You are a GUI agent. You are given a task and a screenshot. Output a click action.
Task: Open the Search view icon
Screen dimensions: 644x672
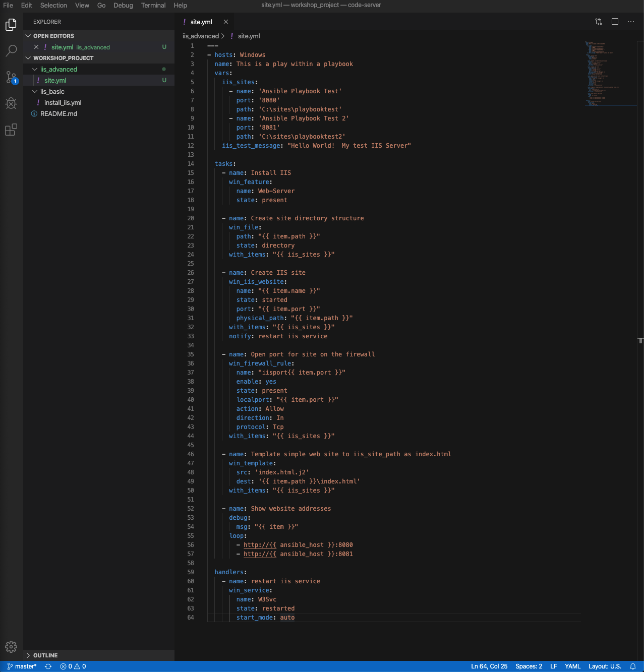click(11, 51)
